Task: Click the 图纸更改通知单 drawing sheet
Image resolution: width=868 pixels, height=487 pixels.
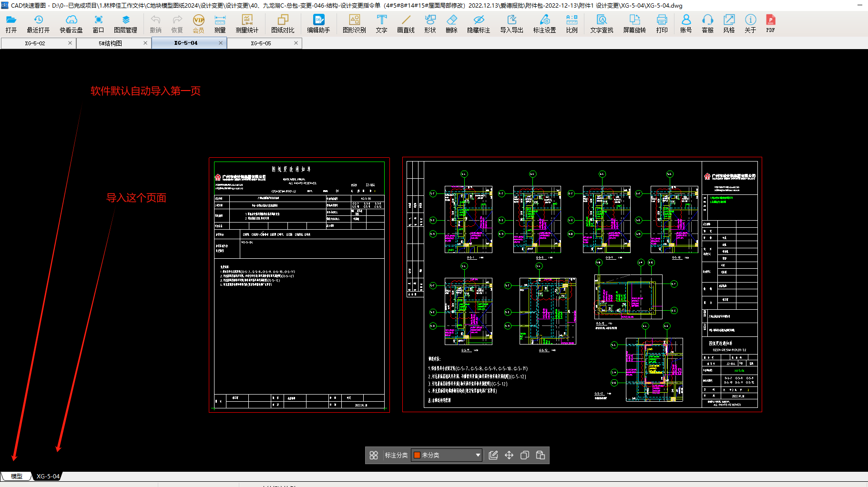Action: tap(299, 284)
